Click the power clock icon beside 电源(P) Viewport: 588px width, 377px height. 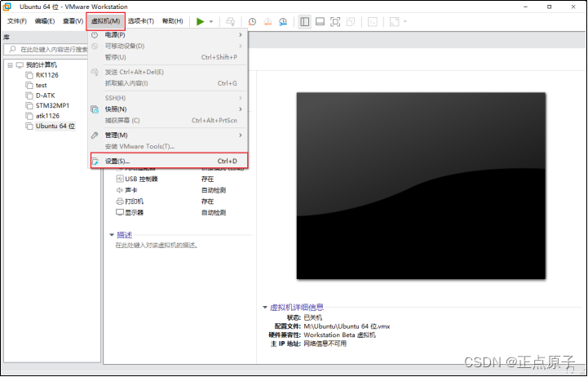[95, 35]
